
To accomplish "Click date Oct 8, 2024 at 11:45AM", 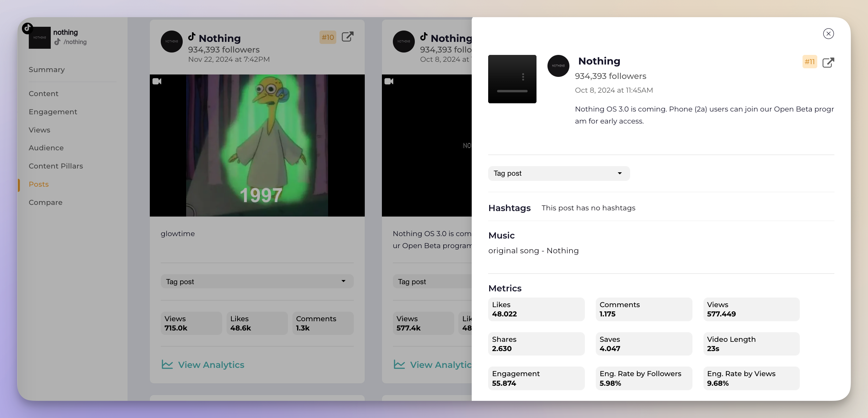I will click(614, 90).
